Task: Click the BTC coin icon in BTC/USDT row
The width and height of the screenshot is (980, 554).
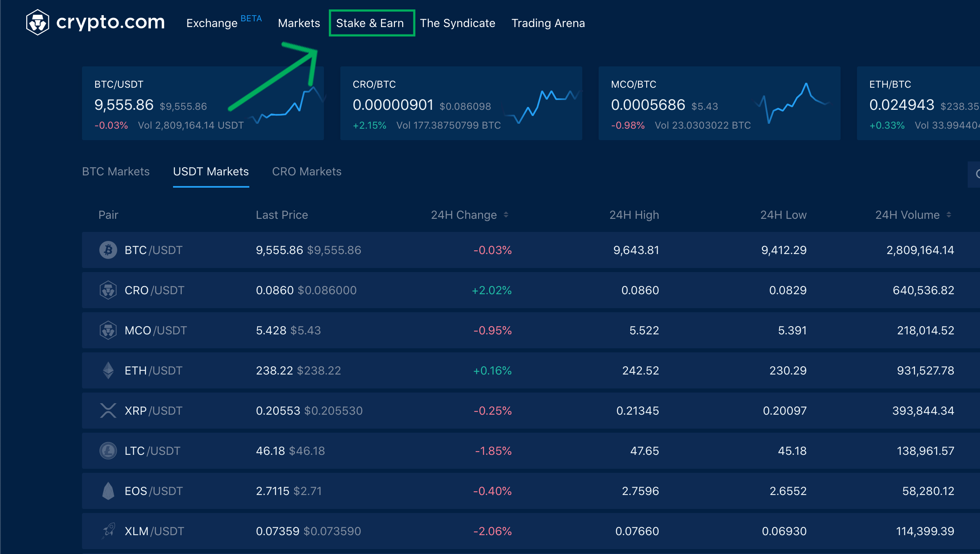Action: (108, 250)
